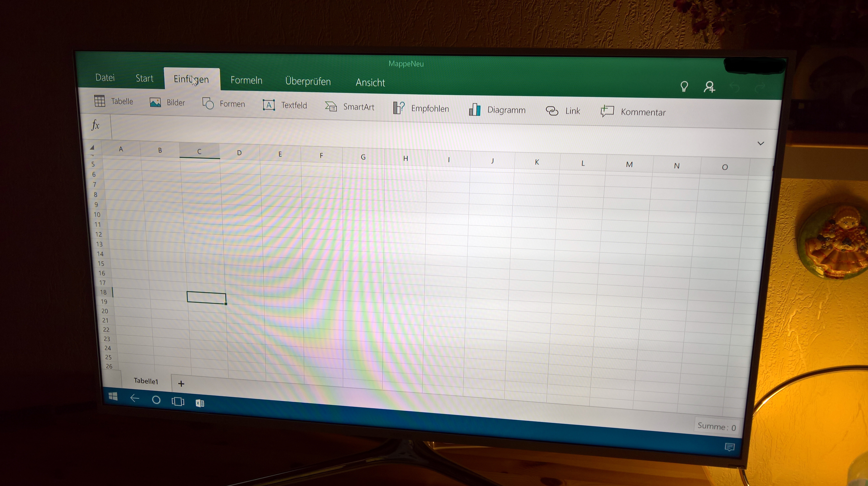Click the select-all corner triangle
Image resolution: width=868 pixels, height=486 pixels.
click(x=92, y=147)
